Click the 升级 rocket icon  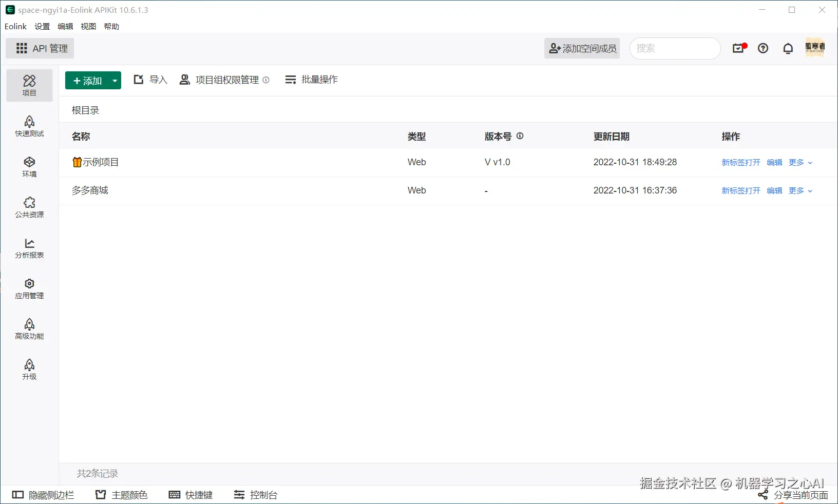coord(29,369)
